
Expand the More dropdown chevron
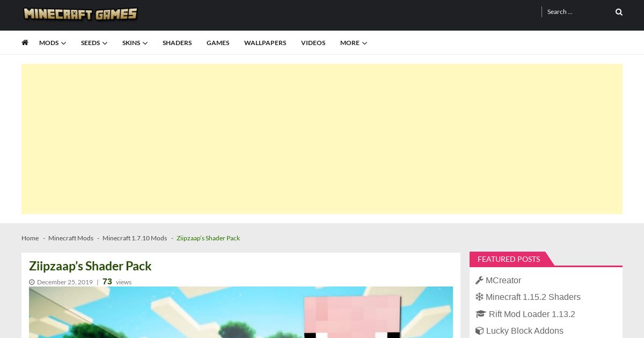[x=364, y=43]
